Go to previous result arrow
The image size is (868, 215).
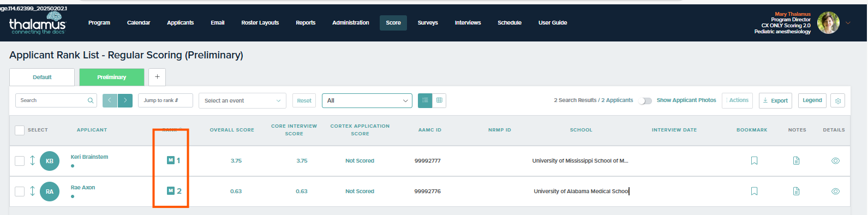110,100
